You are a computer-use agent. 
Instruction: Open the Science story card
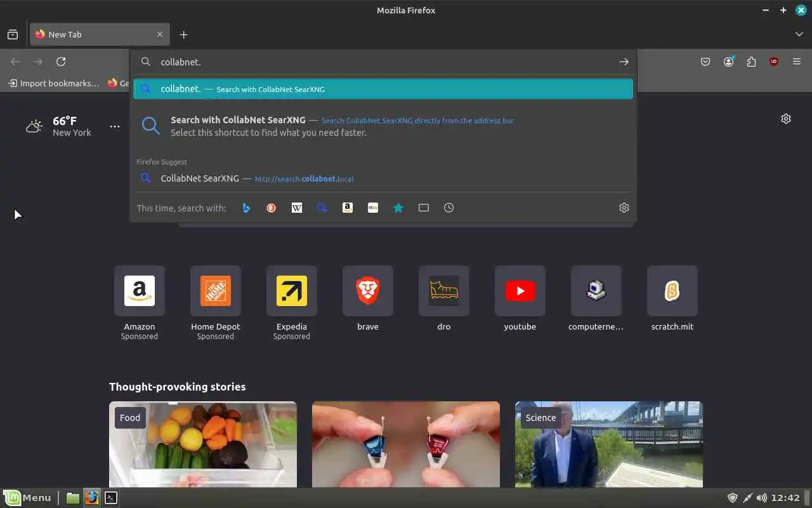click(609, 444)
